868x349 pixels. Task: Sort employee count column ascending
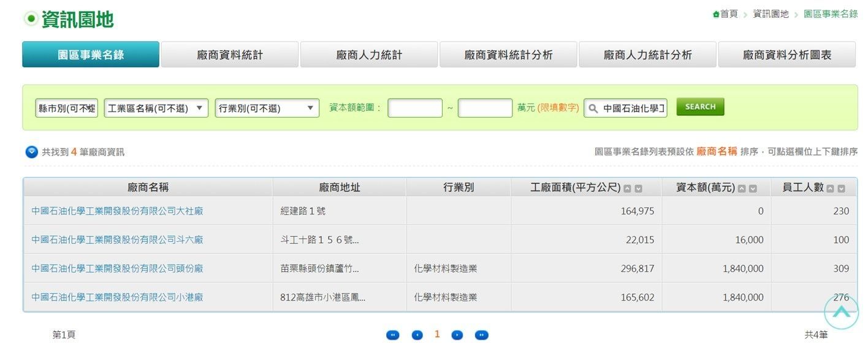830,189
